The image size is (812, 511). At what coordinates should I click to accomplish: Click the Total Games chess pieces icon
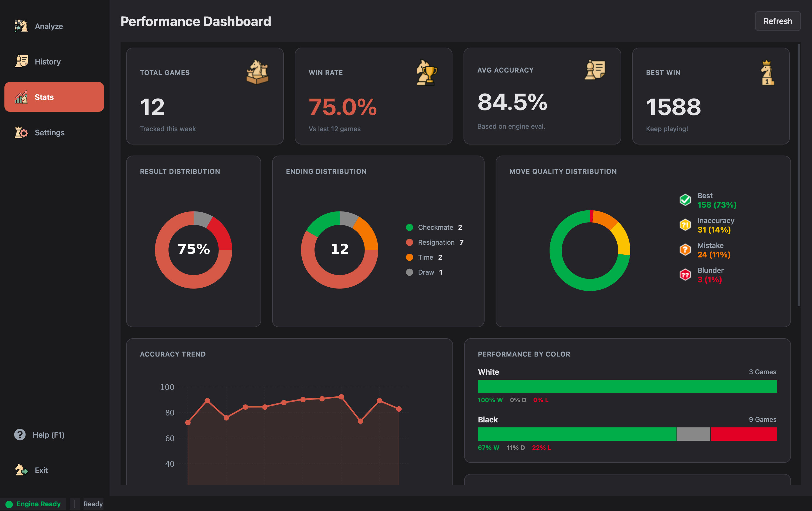[258, 72]
